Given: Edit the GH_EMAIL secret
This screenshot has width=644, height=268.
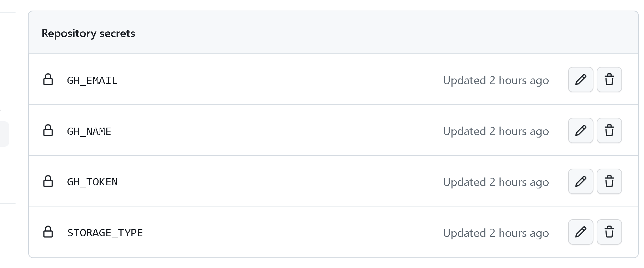Looking at the screenshot, I should pyautogui.click(x=580, y=80).
